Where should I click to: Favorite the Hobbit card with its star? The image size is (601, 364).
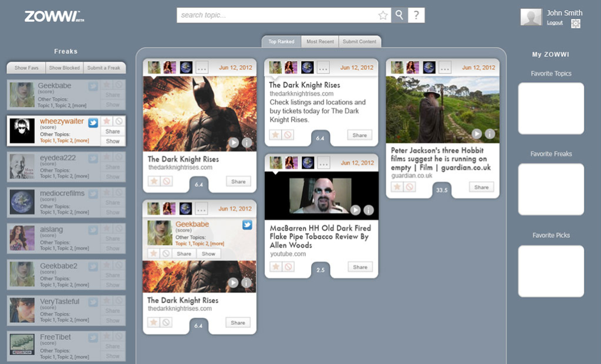click(x=397, y=187)
